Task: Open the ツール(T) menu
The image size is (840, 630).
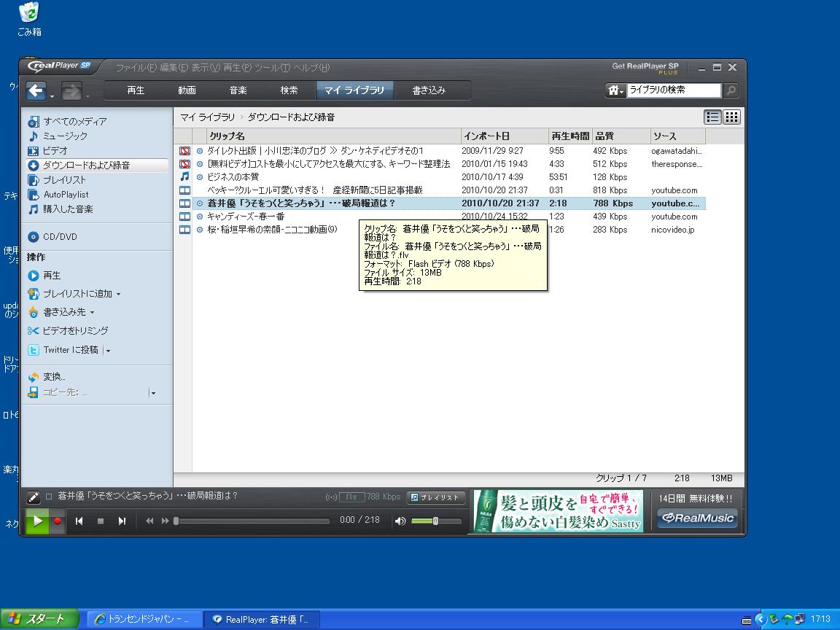Action: [x=273, y=68]
